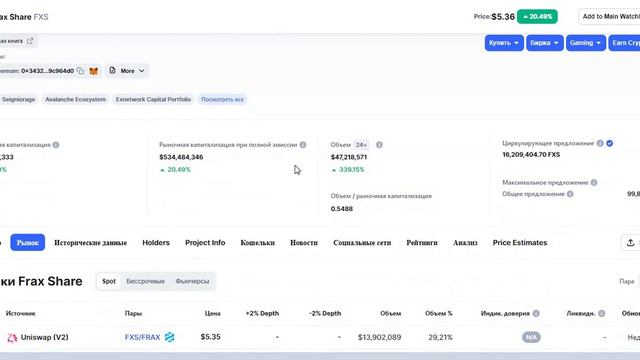Image resolution: width=640 pixels, height=360 pixels.
Task: Sort by Источник column header
Action: [x=20, y=313]
